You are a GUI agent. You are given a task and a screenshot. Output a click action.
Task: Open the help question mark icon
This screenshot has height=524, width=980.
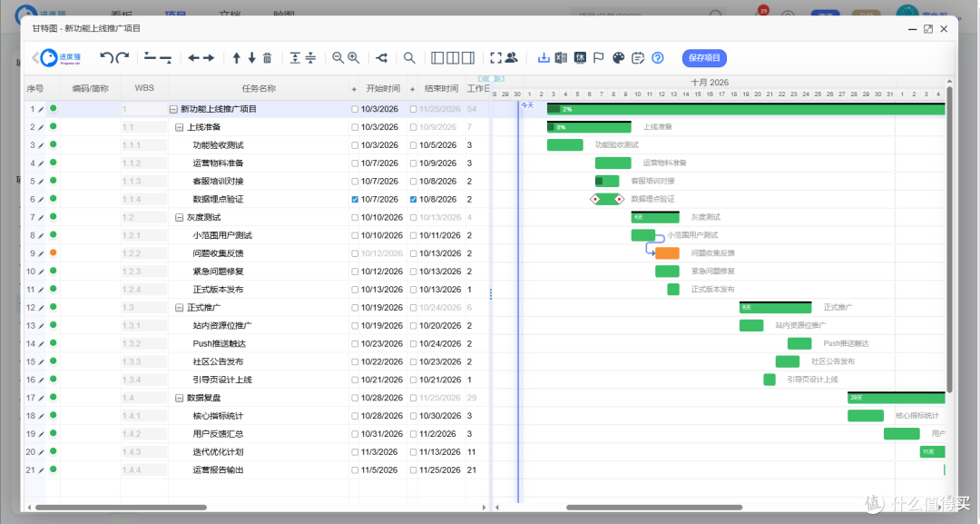pyautogui.click(x=658, y=58)
